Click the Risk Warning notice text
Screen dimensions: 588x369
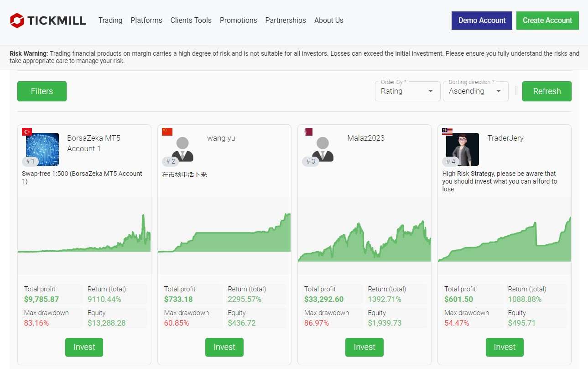(x=294, y=57)
